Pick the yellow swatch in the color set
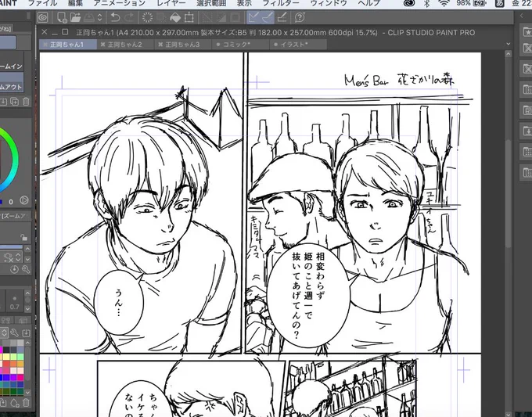The width and height of the screenshot is (532, 417). pyautogui.click(x=6, y=357)
